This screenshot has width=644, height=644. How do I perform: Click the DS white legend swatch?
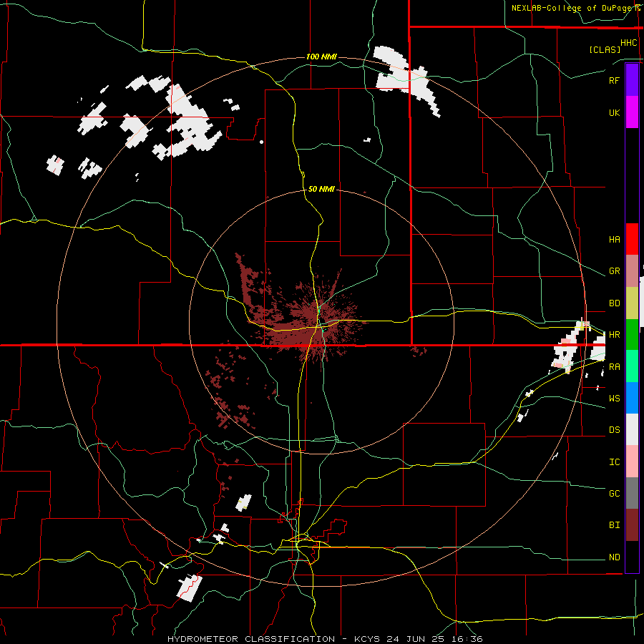pyautogui.click(x=632, y=429)
